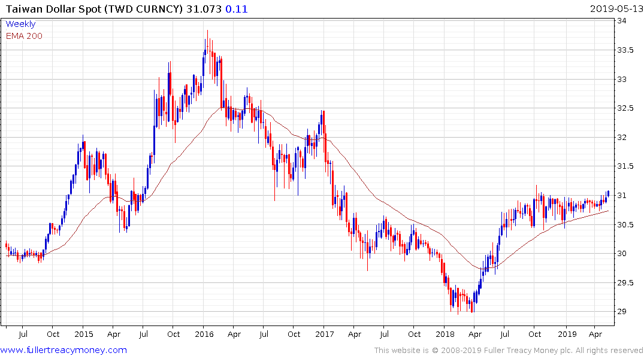Screen dimensions: 644x359
Task: Click the 2015 label on the time axis
Action: 84,334
